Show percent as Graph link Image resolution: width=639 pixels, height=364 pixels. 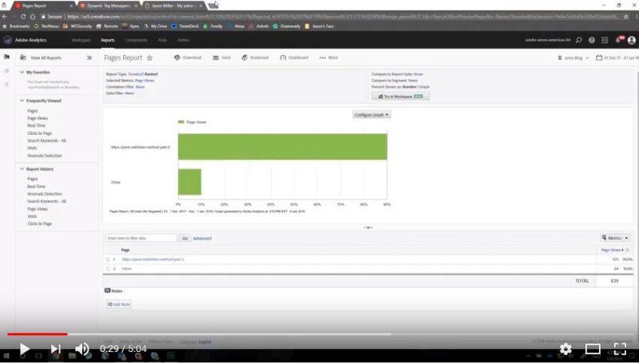click(424, 87)
